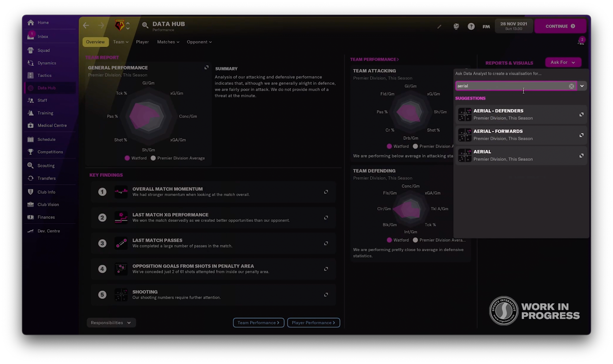Click the search magnifier icon
Viewport: 613px width, 364px height.
tap(145, 25)
